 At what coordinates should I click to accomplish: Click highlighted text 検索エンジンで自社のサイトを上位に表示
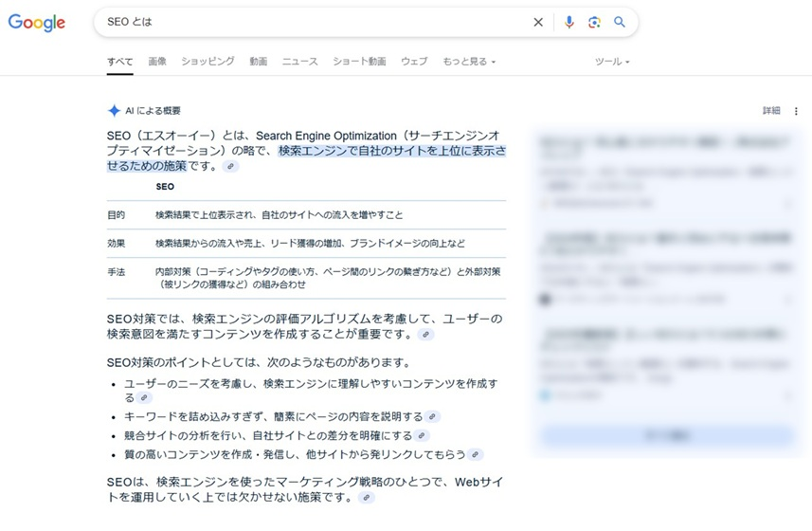pos(388,152)
